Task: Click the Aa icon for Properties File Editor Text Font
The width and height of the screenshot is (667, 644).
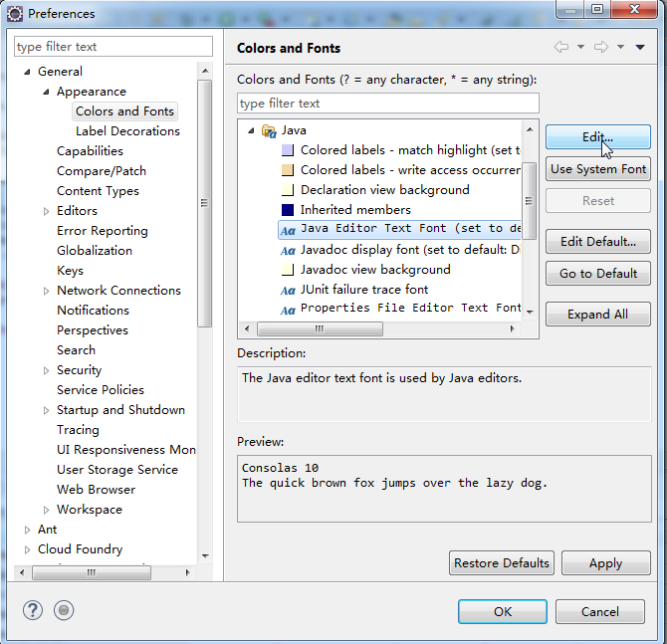Action: [x=288, y=311]
